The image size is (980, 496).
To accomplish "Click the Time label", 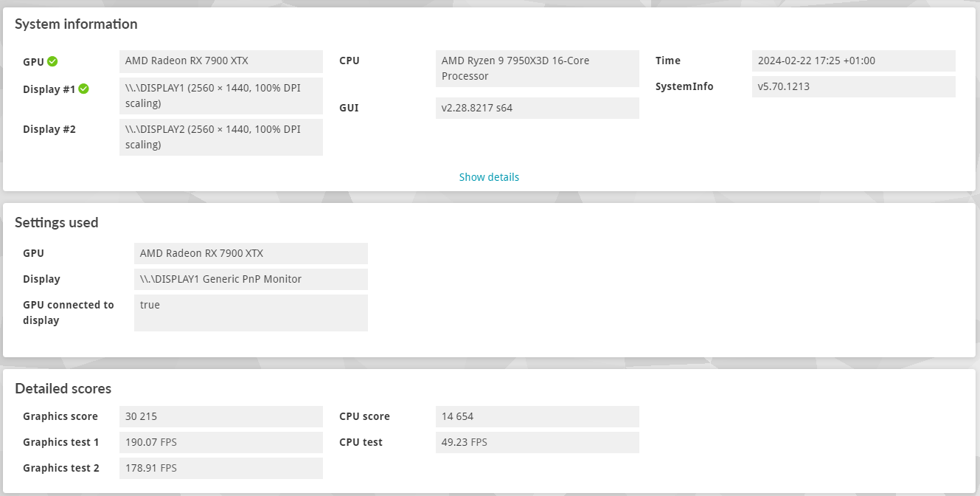I will pos(668,61).
